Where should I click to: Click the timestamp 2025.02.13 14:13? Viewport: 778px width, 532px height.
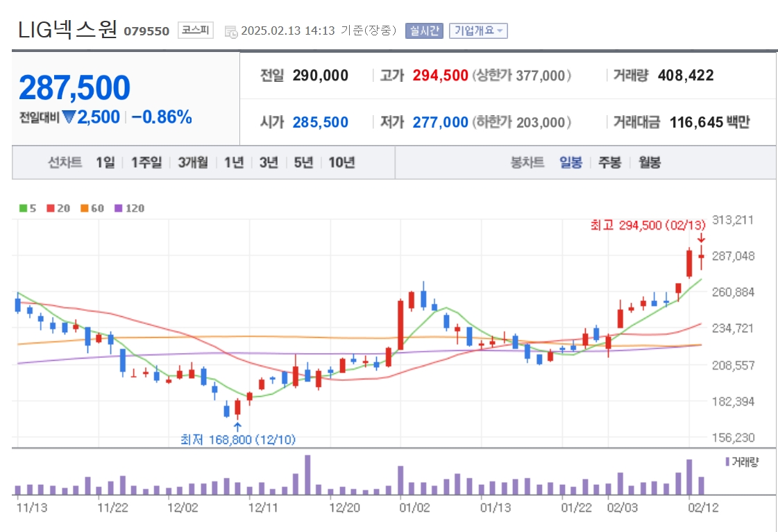coord(288,31)
